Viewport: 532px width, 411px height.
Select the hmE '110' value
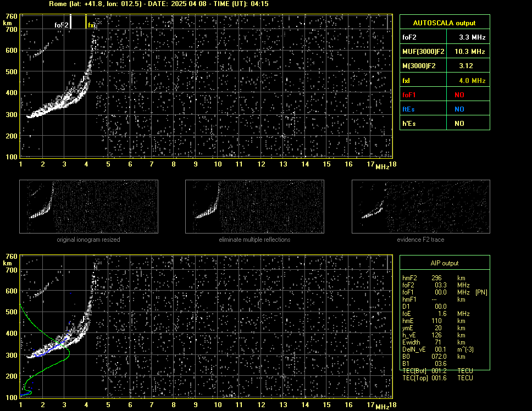click(436, 321)
